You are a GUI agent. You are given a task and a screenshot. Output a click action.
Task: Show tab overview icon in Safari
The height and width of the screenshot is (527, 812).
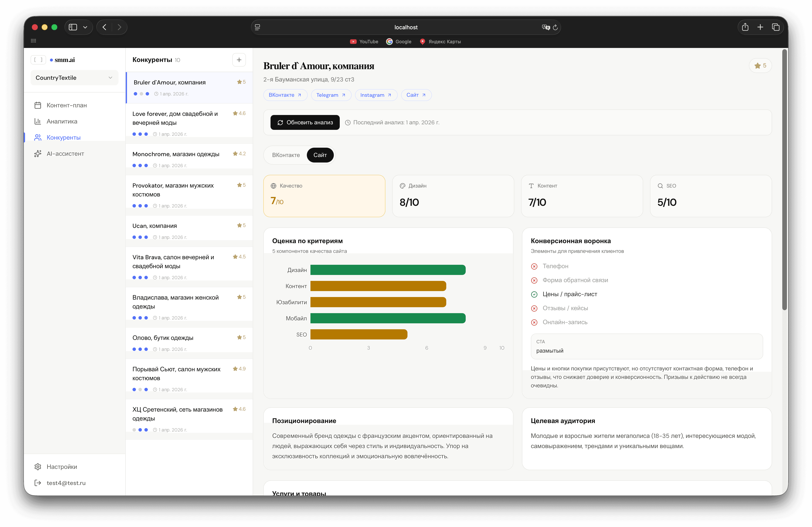pyautogui.click(x=775, y=27)
